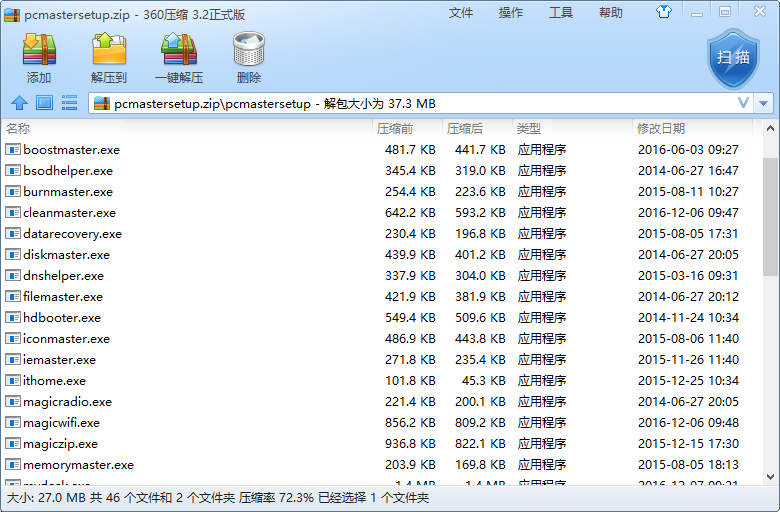Screen dimensions: 780x512
Task: Click the 应用程序 type of hdbooter.exe
Action: [x=542, y=317]
